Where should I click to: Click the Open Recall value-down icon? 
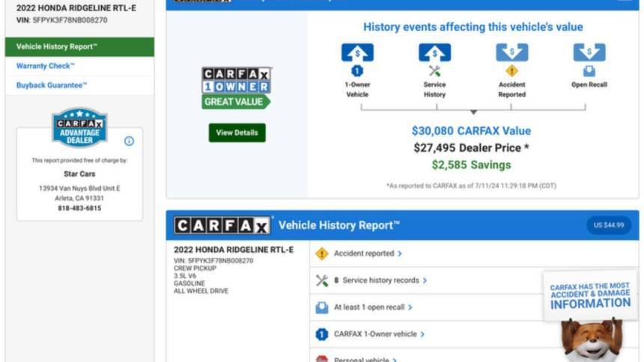pyautogui.click(x=589, y=52)
